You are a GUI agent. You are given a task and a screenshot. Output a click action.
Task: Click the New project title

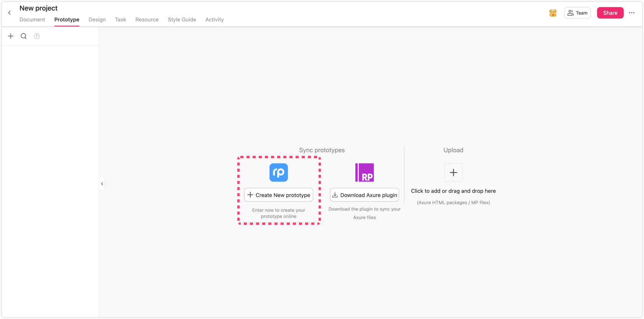[38, 8]
